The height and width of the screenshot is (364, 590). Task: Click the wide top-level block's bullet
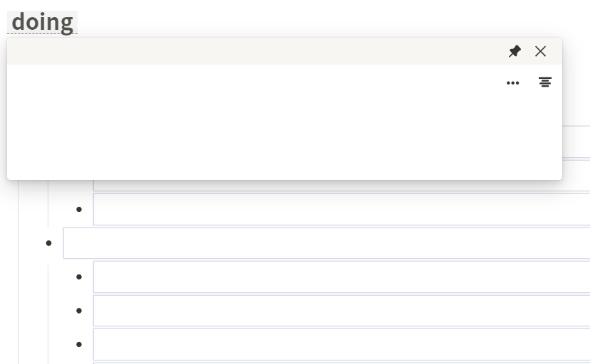[x=48, y=243]
